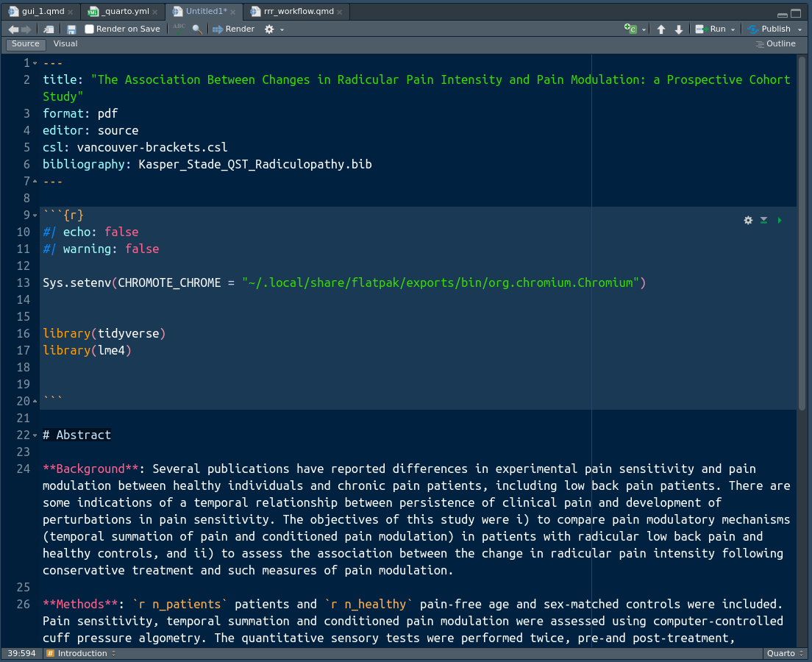The width and height of the screenshot is (812, 662).
Task: Click the cursor position indicator 39:594
Action: tap(22, 654)
